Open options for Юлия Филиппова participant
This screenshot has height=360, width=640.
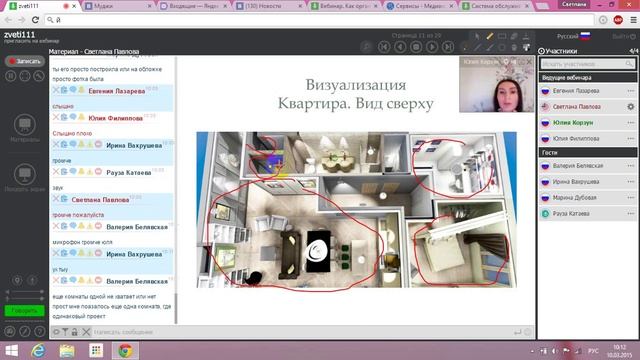(x=631, y=138)
